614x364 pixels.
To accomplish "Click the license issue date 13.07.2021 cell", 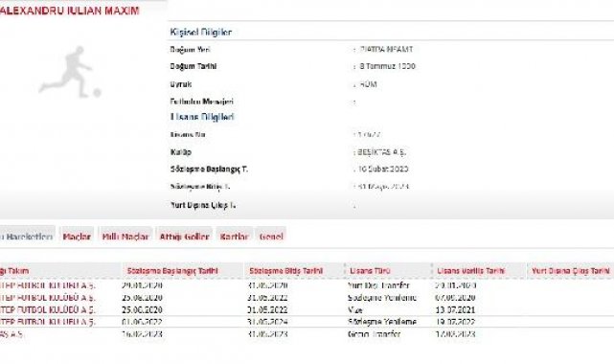I will [x=455, y=309].
